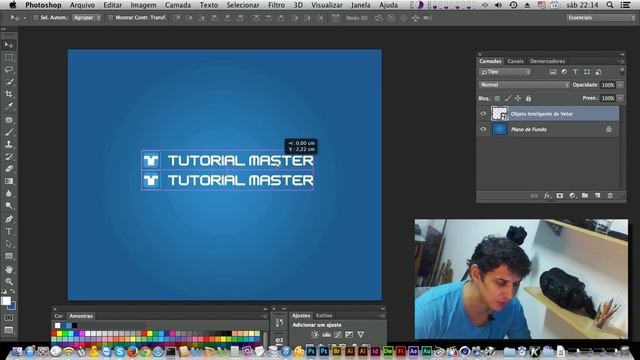This screenshot has height=360, width=640.
Task: Create a new group folder icon
Action: click(585, 196)
